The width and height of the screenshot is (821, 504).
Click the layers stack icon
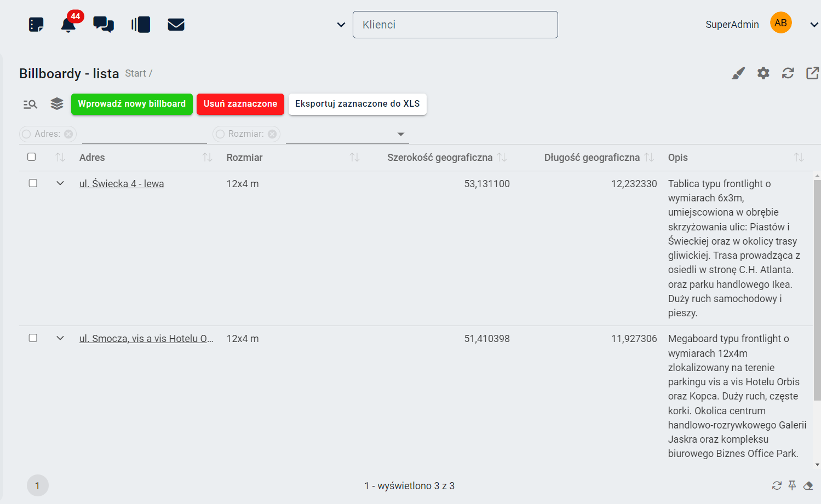pos(57,104)
